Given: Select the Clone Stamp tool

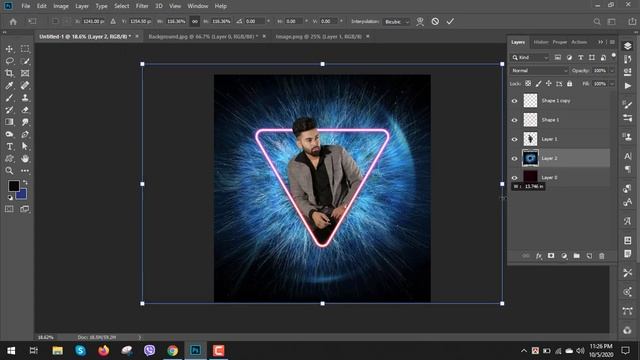Looking at the screenshot, I should point(25,98).
